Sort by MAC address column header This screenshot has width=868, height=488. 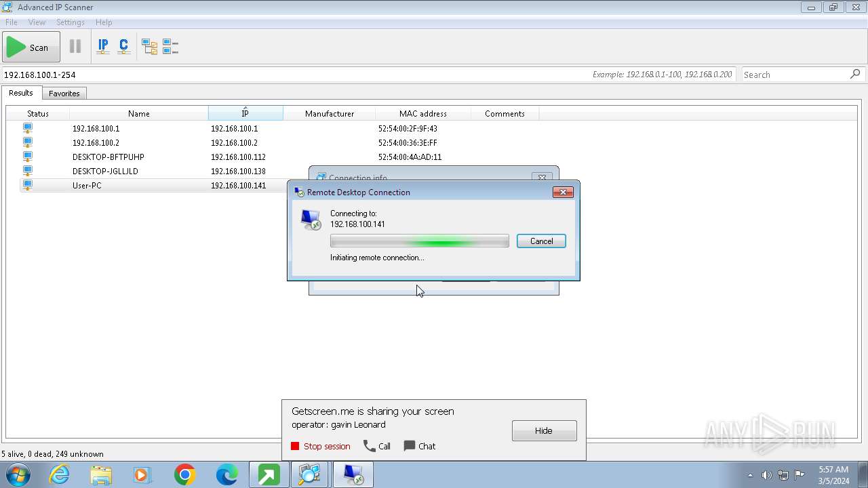coord(423,113)
